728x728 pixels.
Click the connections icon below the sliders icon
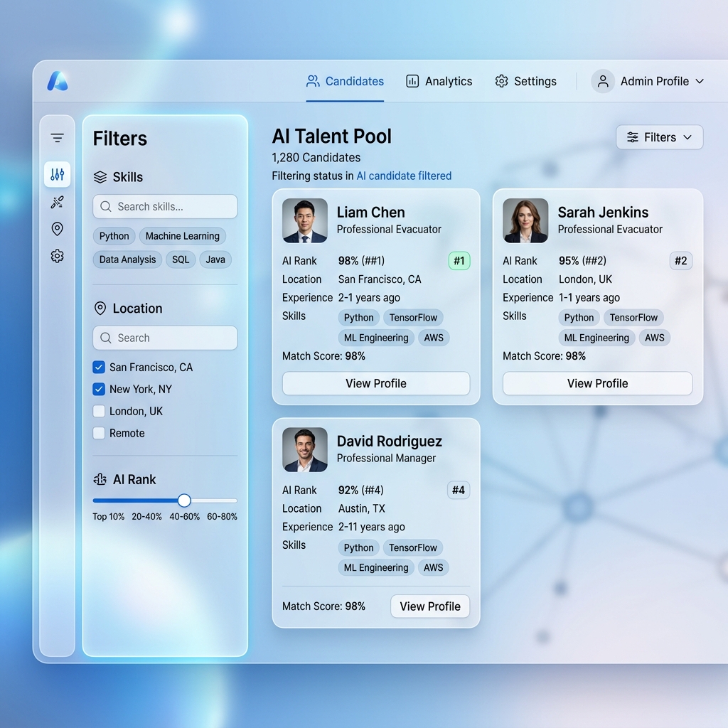point(57,201)
